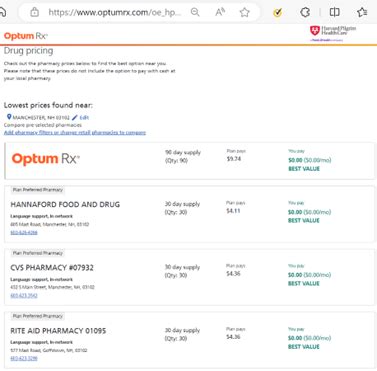The height and width of the screenshot is (371, 377).
Task: Click CVS Pharmacy #07932 phone number
Action: coord(24,295)
